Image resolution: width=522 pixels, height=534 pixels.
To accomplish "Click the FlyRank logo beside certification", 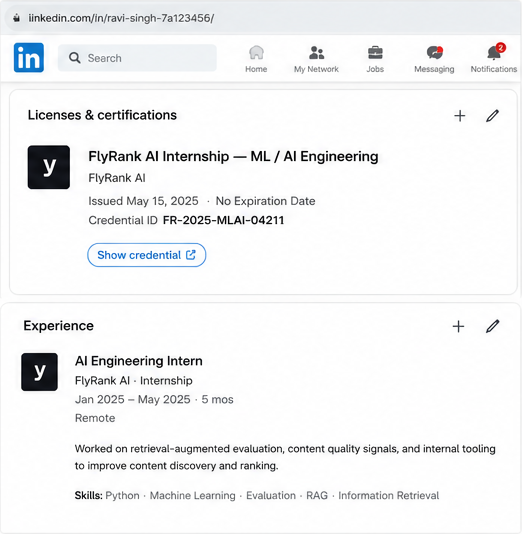I will 49,167.
